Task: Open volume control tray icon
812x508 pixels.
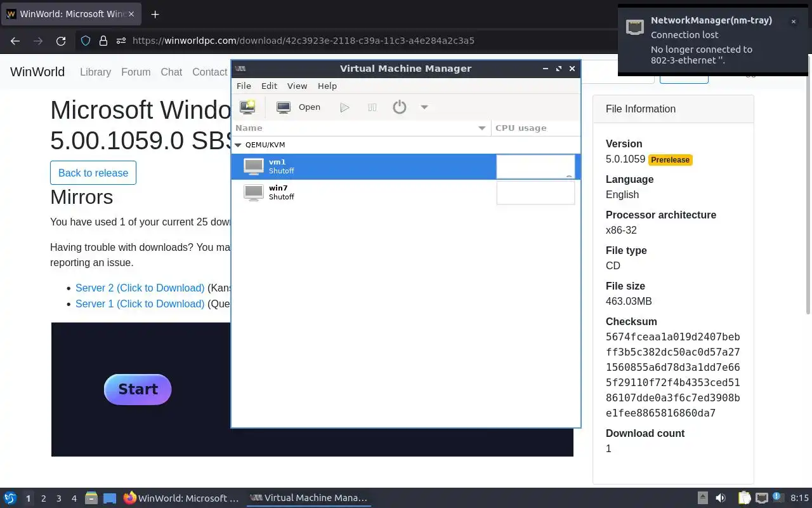Action: [721, 498]
